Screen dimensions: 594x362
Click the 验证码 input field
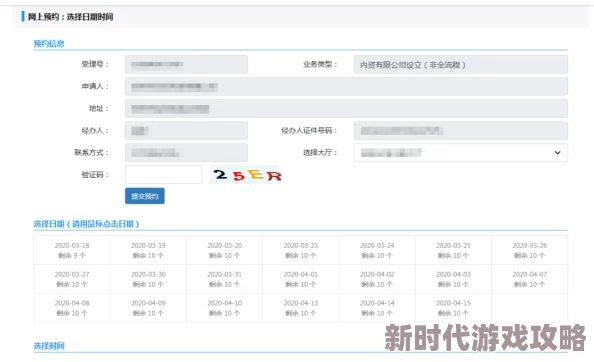click(x=163, y=175)
